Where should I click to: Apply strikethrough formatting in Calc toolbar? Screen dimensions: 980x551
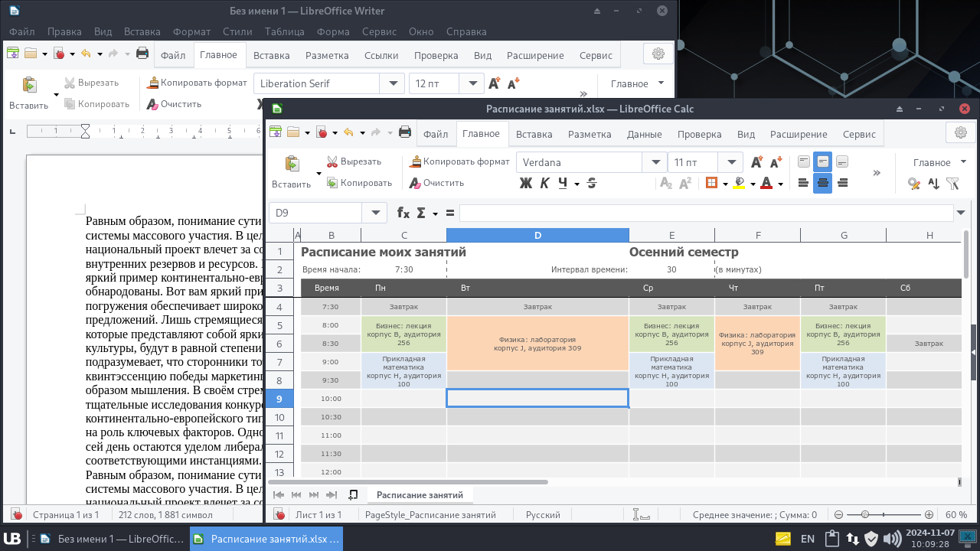(592, 183)
